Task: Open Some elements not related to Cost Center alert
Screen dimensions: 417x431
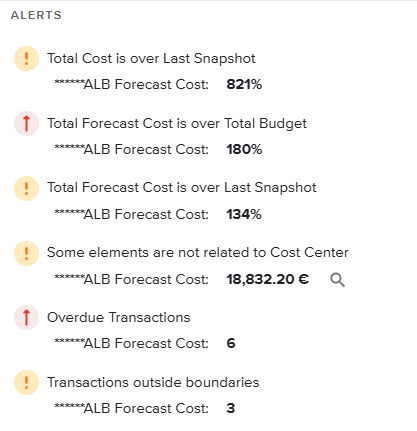Action: [198, 252]
